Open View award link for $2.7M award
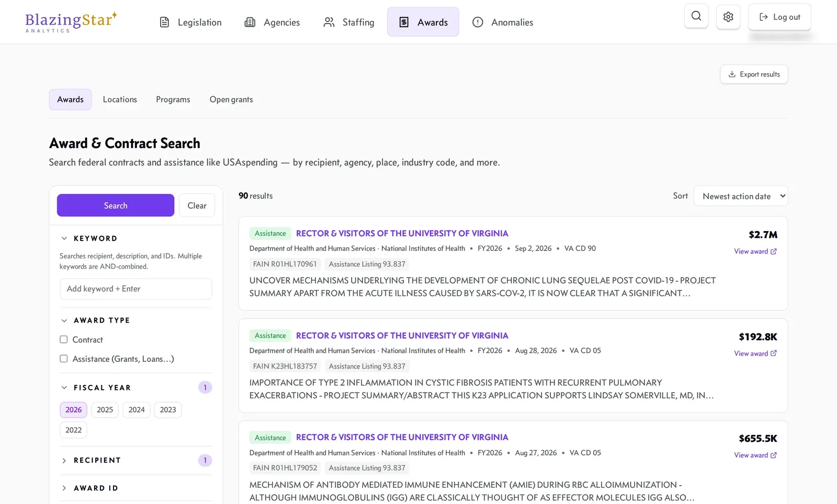Image resolution: width=837 pixels, height=504 pixels. pyautogui.click(x=755, y=251)
